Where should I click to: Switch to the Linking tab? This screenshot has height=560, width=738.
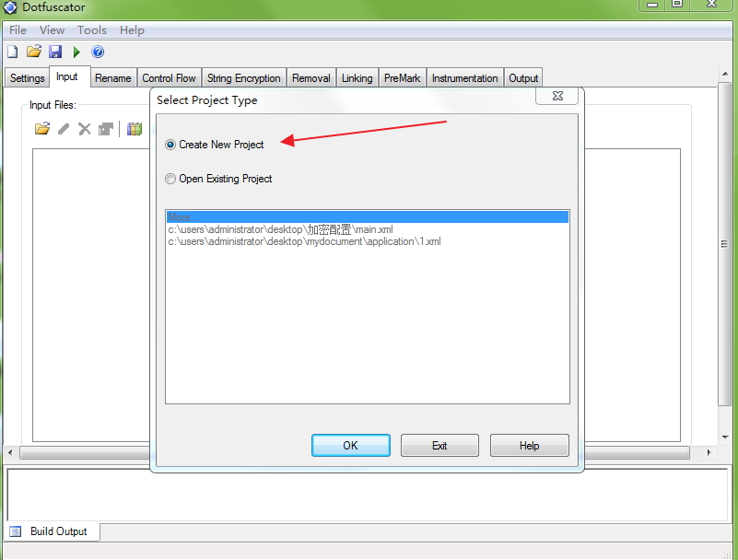click(x=357, y=78)
